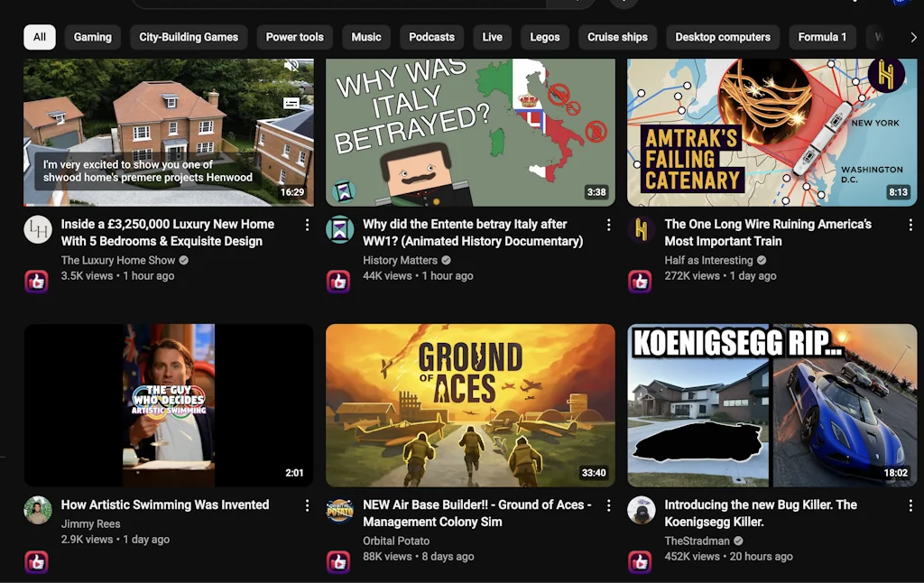Select the Podcasts filter chip
This screenshot has height=583, width=924.
click(x=431, y=37)
